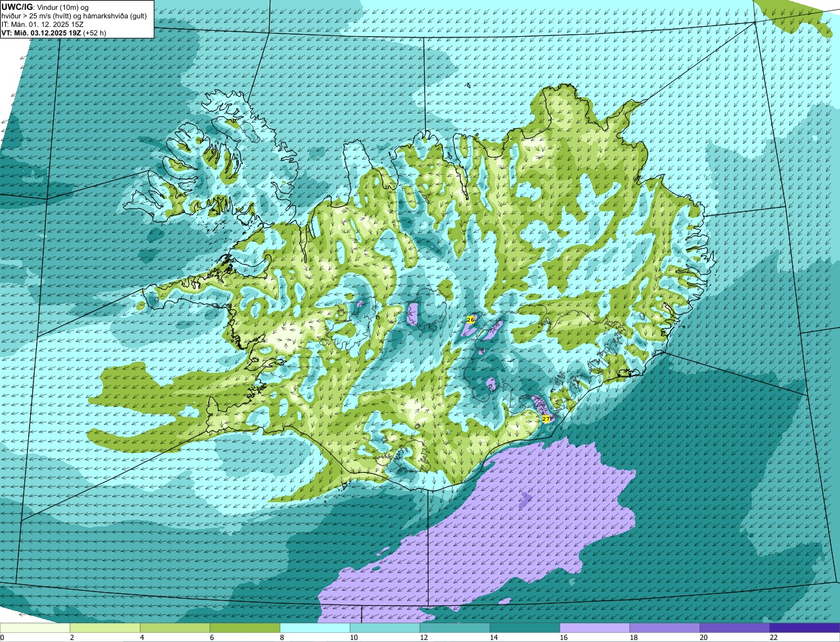
Task: Click the yellow gust marker labeled 27
Action: pyautogui.click(x=546, y=418)
